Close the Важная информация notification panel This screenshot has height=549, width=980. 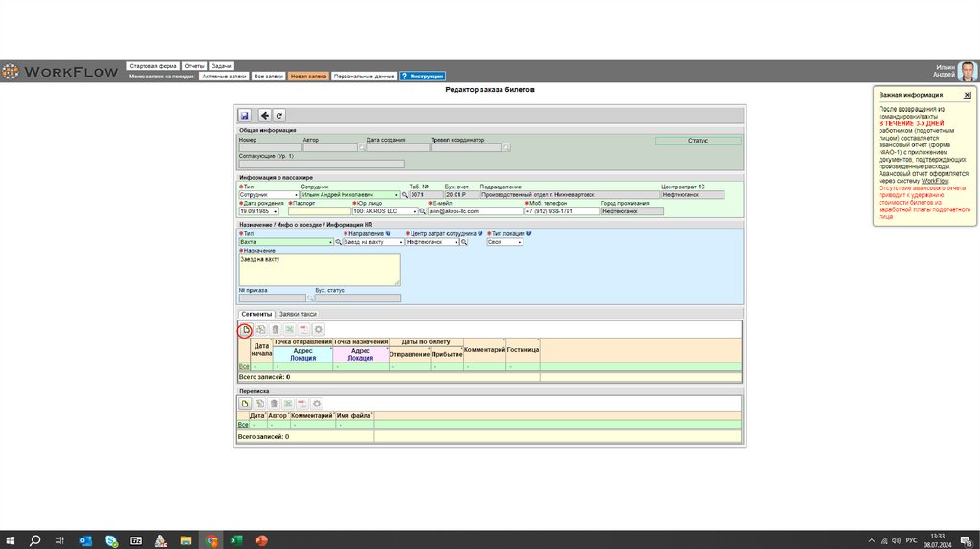pos(967,96)
